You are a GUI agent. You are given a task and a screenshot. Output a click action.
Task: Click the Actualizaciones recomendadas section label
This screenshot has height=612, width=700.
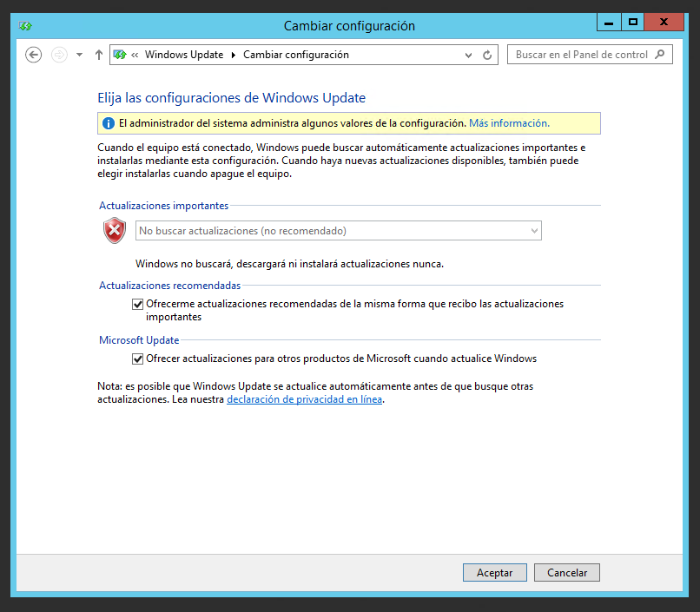pyautogui.click(x=169, y=286)
